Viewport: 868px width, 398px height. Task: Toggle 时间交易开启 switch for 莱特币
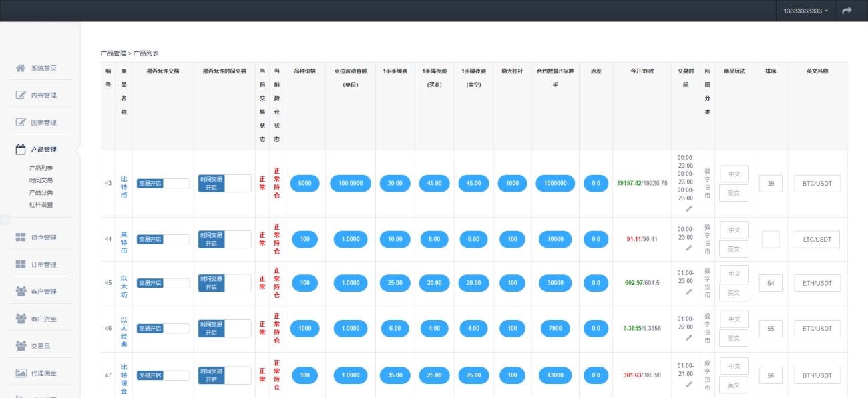coord(224,239)
